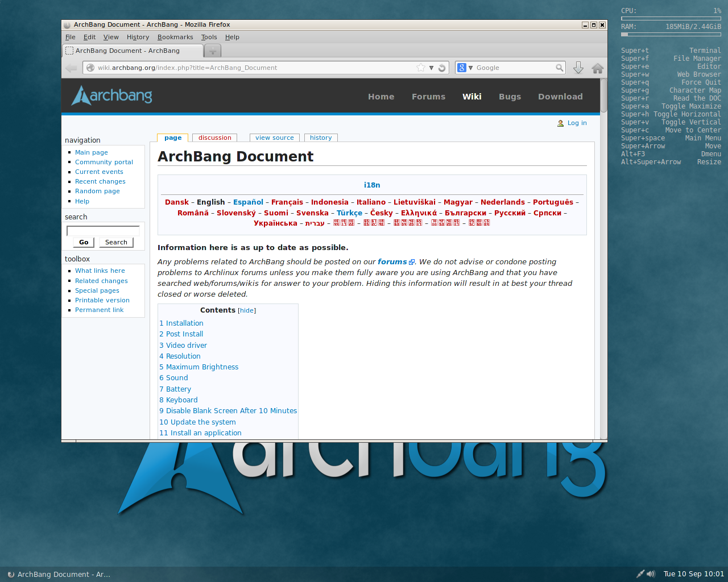Click the ArchBang logo in site header

(111, 95)
